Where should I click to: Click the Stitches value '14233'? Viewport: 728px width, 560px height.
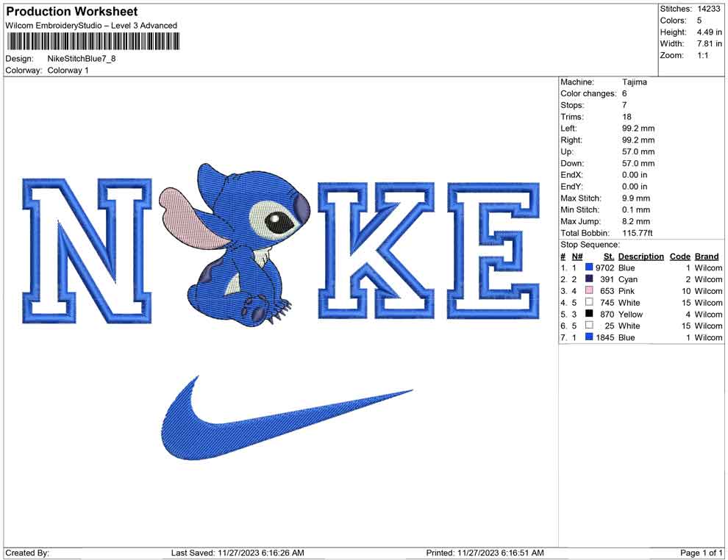pyautogui.click(x=708, y=9)
